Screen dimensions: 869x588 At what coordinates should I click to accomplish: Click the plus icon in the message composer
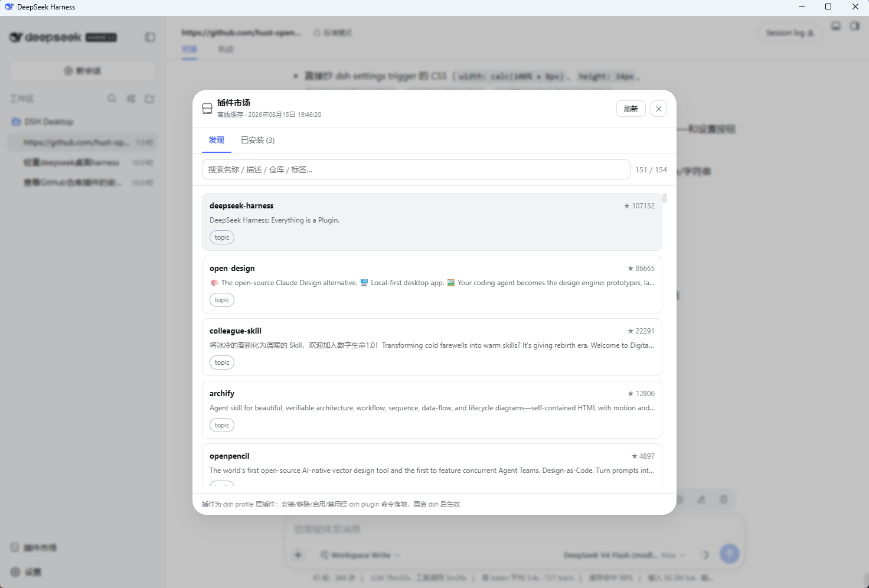tap(298, 555)
